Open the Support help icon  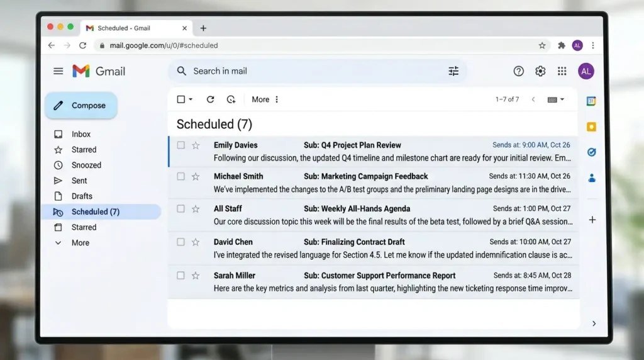tap(518, 71)
